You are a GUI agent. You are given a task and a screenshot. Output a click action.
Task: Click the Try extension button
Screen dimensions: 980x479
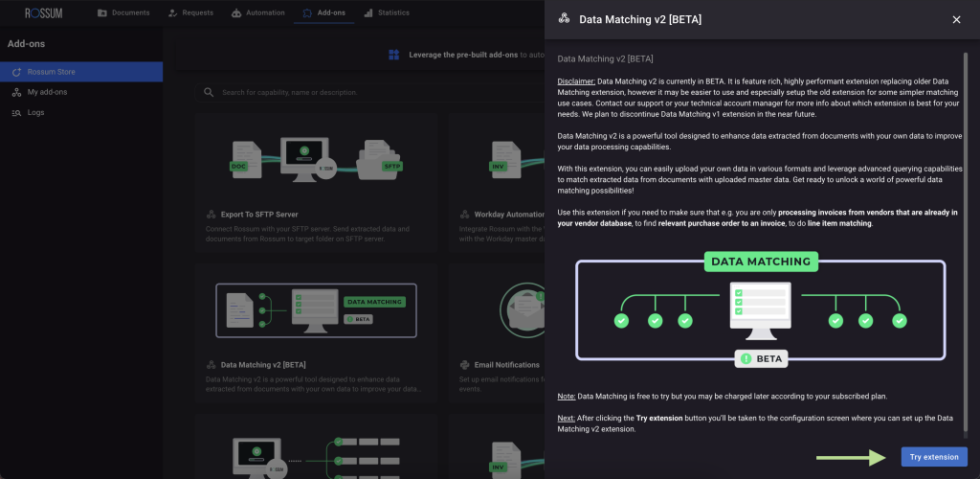934,457
